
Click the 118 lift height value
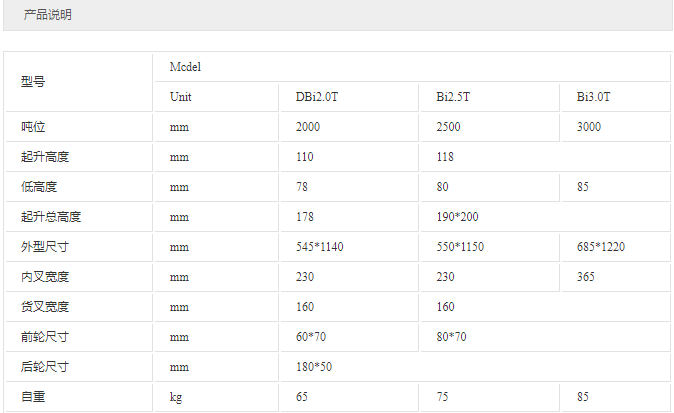point(445,157)
